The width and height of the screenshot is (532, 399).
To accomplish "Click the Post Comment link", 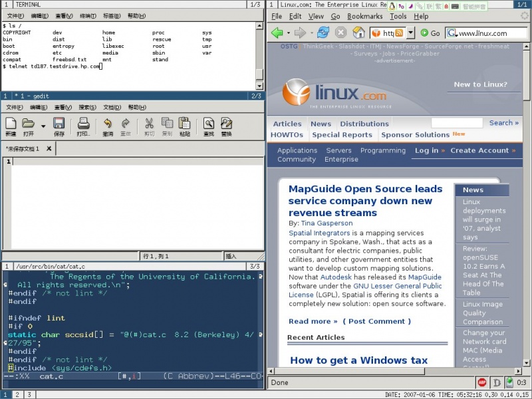I will point(376,321).
